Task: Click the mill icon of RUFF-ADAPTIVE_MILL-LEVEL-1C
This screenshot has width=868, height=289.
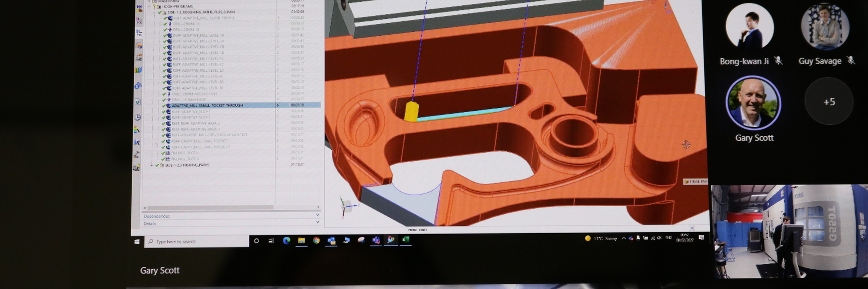Action: pyautogui.click(x=169, y=59)
